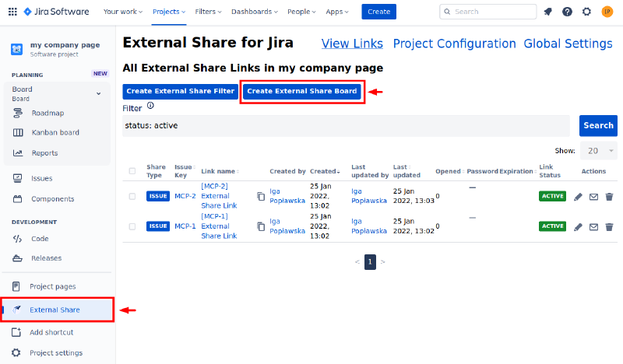Select page 1 in pagination
The height and width of the screenshot is (364, 623).
pos(370,262)
